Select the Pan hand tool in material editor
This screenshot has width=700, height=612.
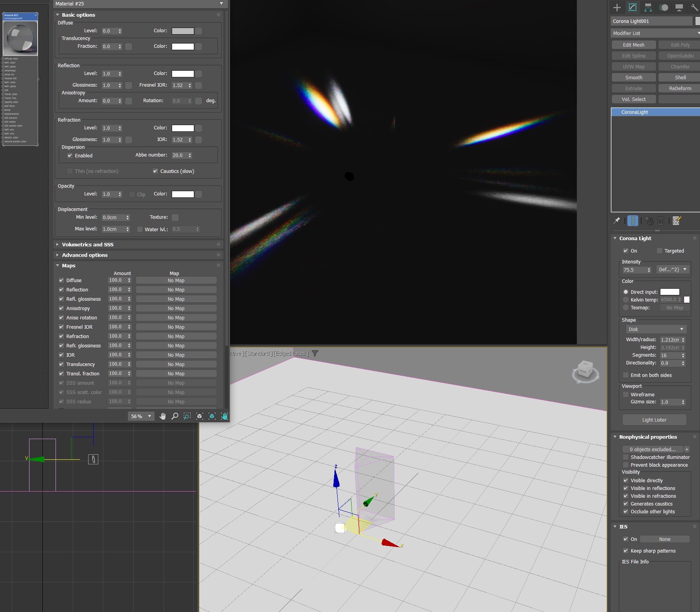162,416
